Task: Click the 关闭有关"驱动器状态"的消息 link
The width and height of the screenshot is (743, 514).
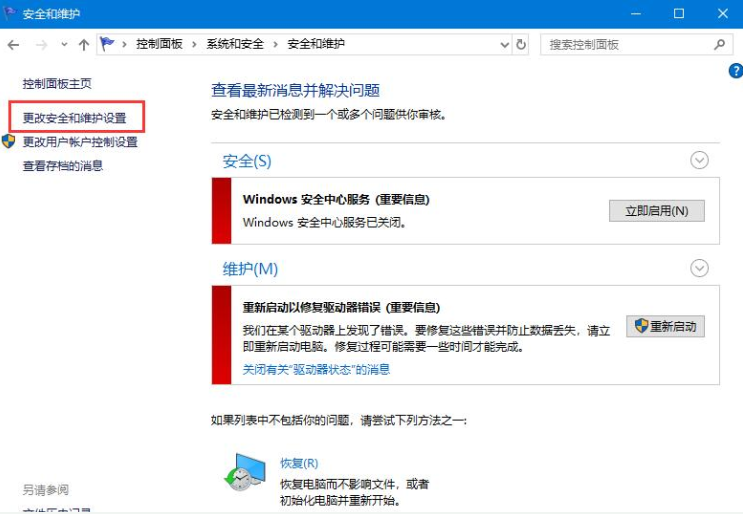Action: point(316,369)
